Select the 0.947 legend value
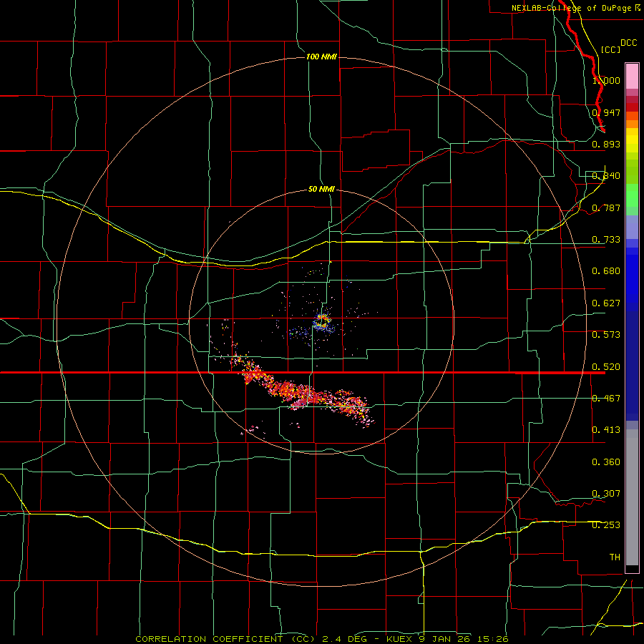This screenshot has width=644, height=644. [606, 112]
